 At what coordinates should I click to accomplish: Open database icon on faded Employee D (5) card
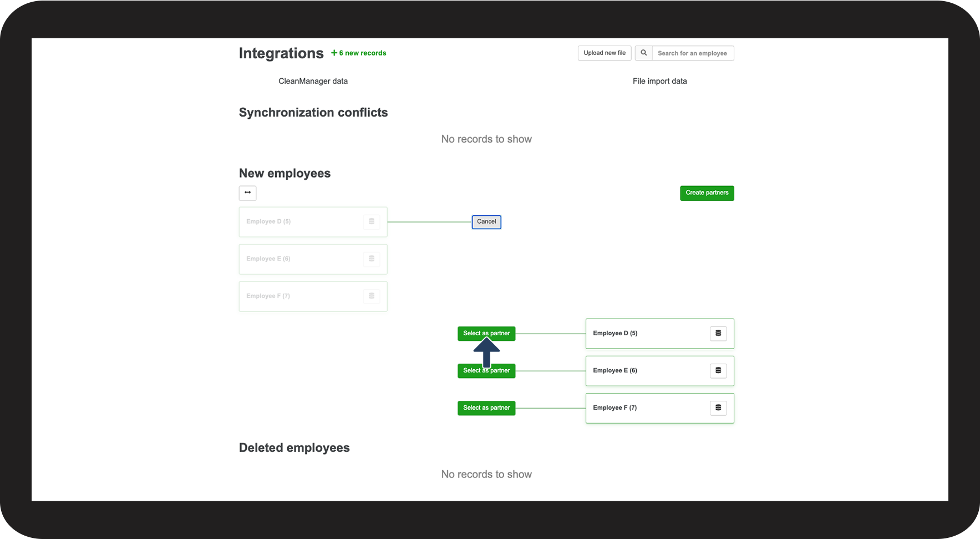pos(372,221)
